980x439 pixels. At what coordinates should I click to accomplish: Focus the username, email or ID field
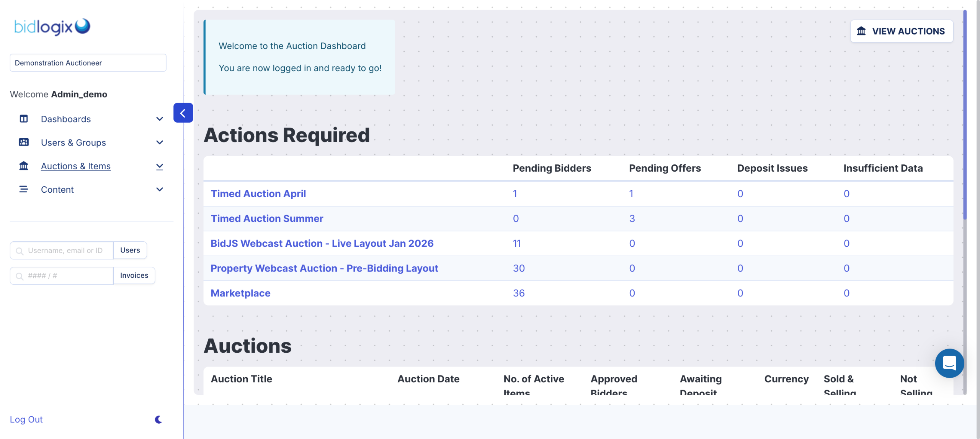click(62, 251)
